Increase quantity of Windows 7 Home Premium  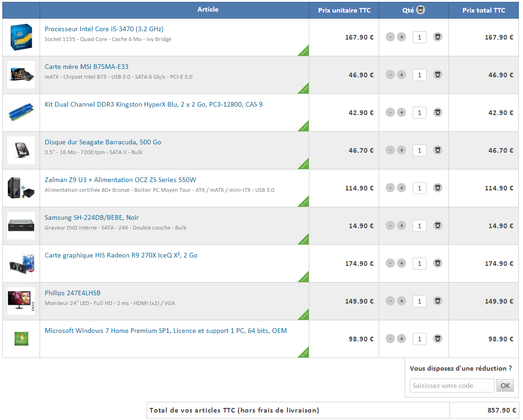(401, 339)
